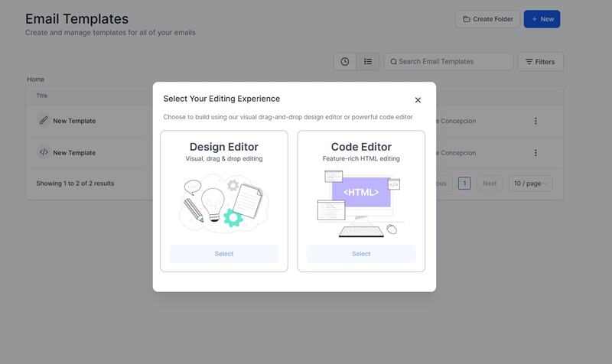Click the New template button
This screenshot has width=612, height=364.
pos(542,19)
